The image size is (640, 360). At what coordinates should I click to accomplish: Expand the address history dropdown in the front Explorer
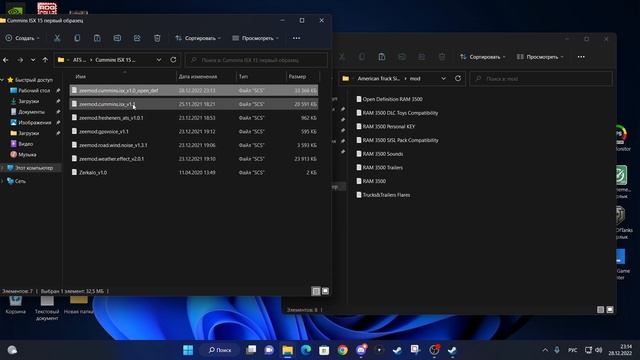[159, 60]
